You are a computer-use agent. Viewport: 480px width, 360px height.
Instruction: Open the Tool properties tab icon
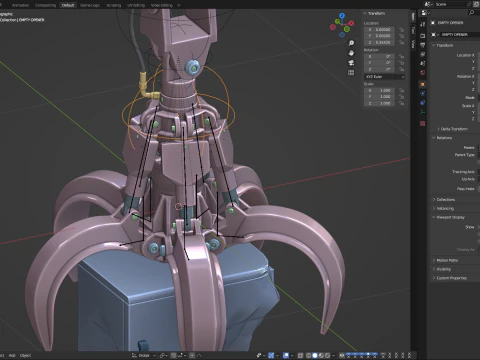[423, 24]
